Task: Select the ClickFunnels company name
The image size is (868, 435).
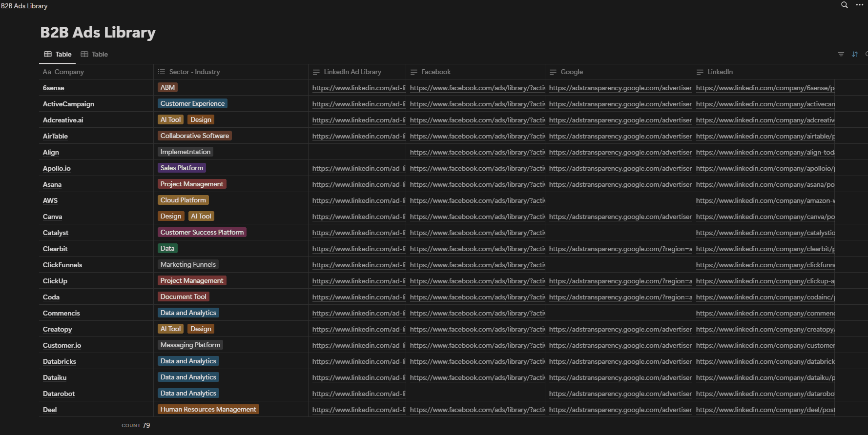Action: click(x=62, y=265)
